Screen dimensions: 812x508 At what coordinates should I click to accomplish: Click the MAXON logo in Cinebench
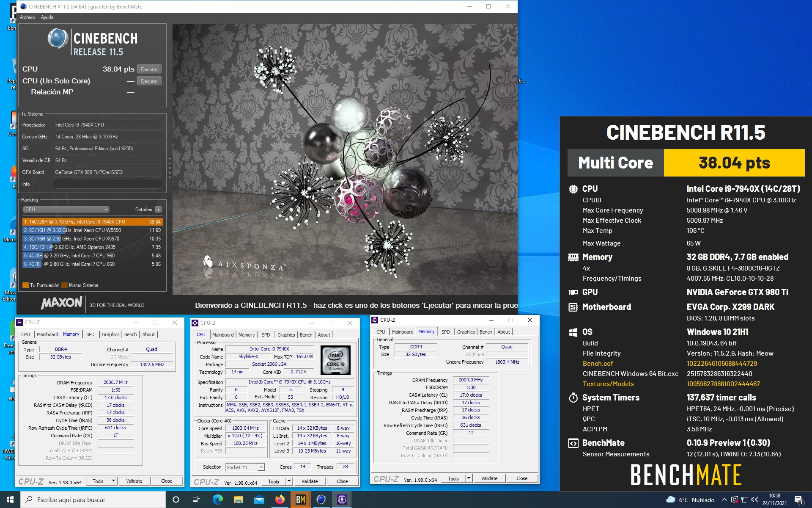[62, 303]
